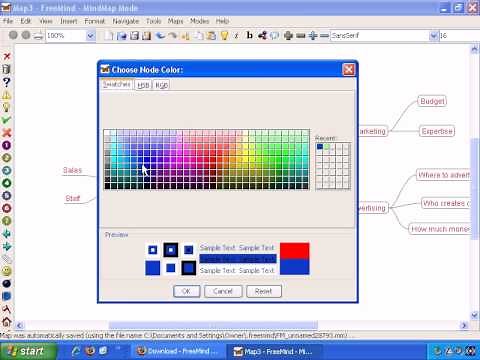The width and height of the screenshot is (480, 360).
Task: Add the black ball icon
Action: [7, 284]
